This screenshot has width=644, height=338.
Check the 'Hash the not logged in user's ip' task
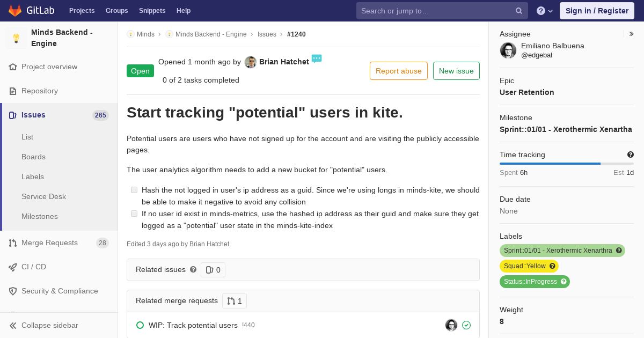coord(134,190)
